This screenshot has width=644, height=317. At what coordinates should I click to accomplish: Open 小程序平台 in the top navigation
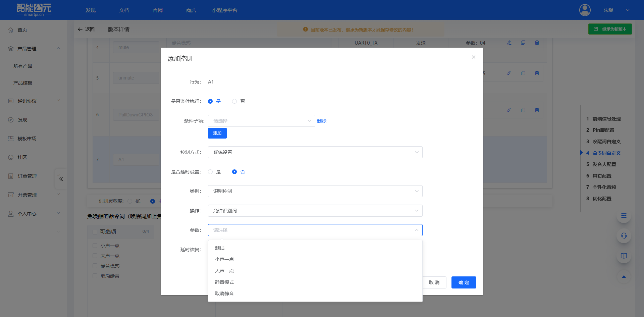[224, 10]
